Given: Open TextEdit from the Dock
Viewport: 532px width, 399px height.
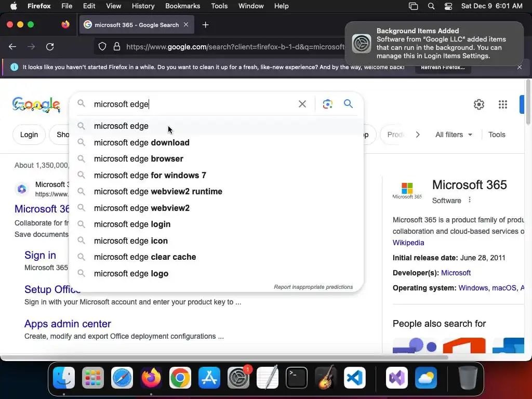Looking at the screenshot, I should click(268, 378).
